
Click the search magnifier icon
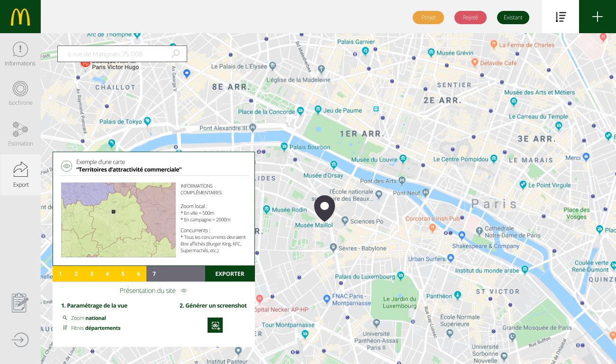[x=176, y=54]
